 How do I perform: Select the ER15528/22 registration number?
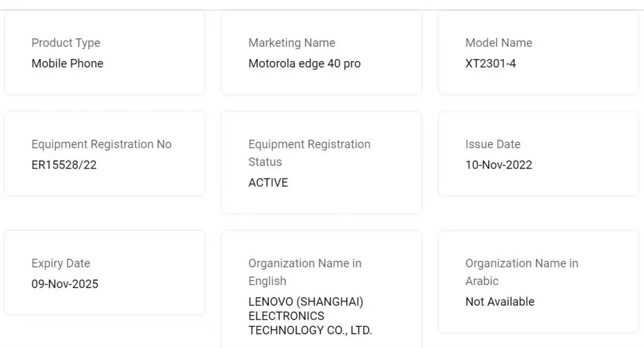[x=64, y=165]
